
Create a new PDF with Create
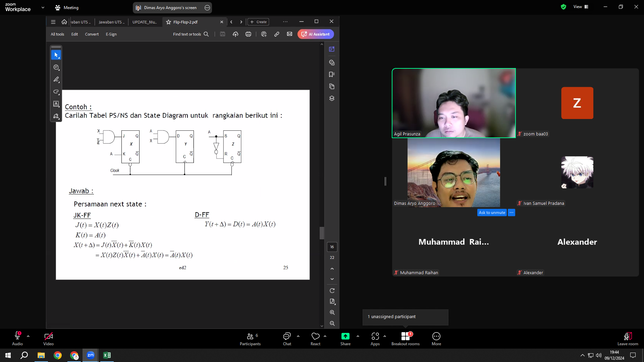(258, 22)
